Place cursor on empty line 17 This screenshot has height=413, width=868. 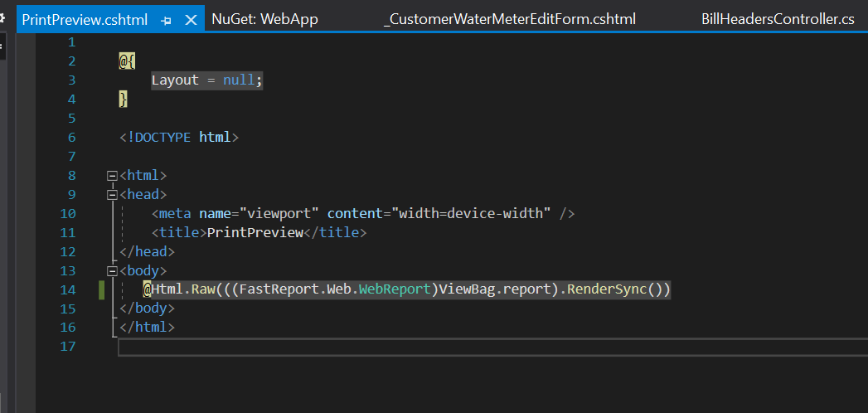pos(492,347)
